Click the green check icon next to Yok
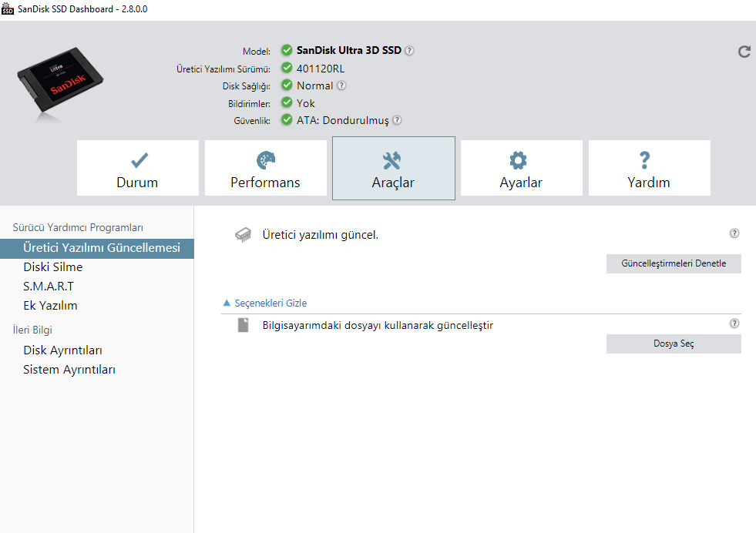The width and height of the screenshot is (756, 533). pyautogui.click(x=287, y=102)
